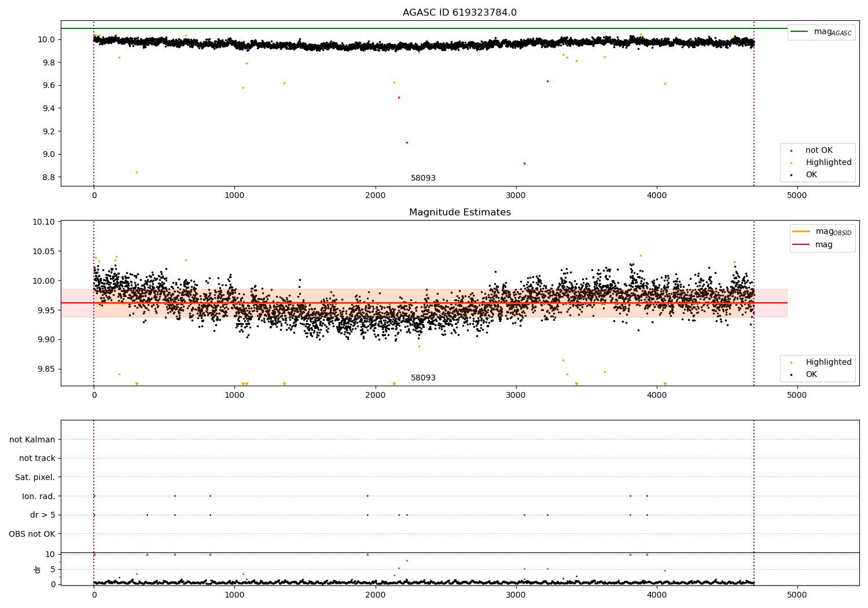Click the title 'AGASC ID 619323784.0'
868x608 pixels.
pos(459,13)
